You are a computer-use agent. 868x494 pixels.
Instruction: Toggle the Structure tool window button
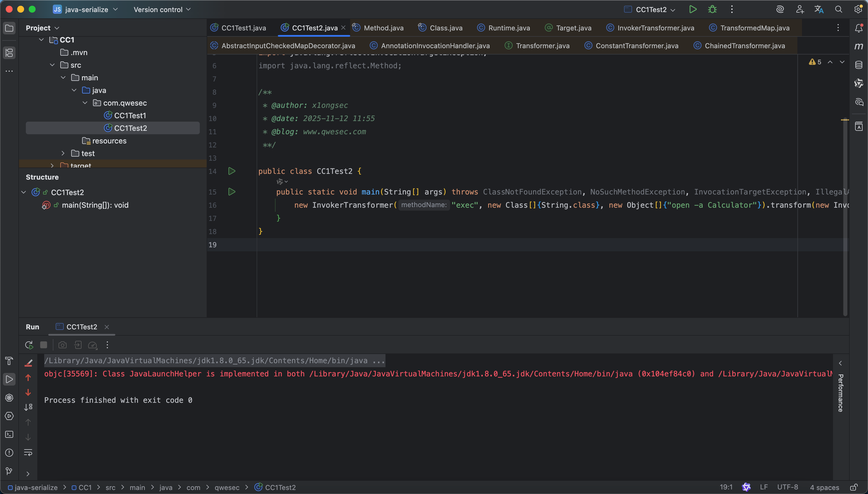pyautogui.click(x=9, y=52)
